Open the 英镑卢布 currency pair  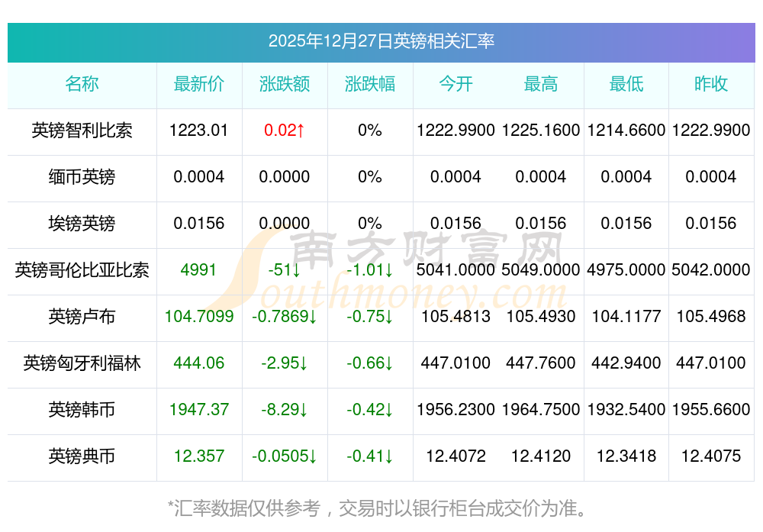(82, 317)
